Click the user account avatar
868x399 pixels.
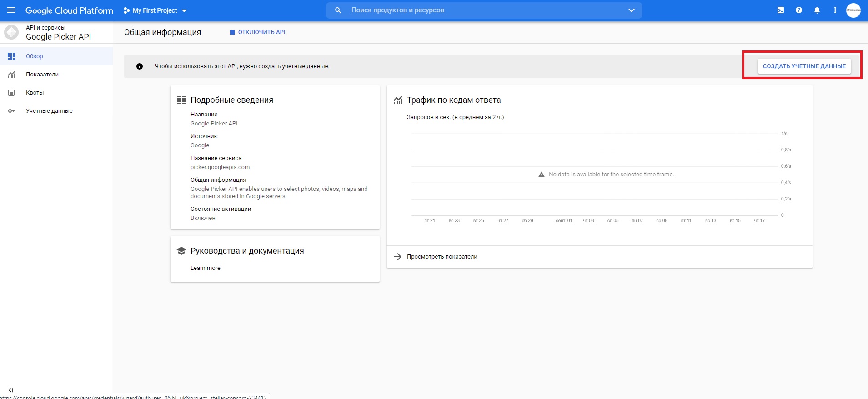[853, 10]
